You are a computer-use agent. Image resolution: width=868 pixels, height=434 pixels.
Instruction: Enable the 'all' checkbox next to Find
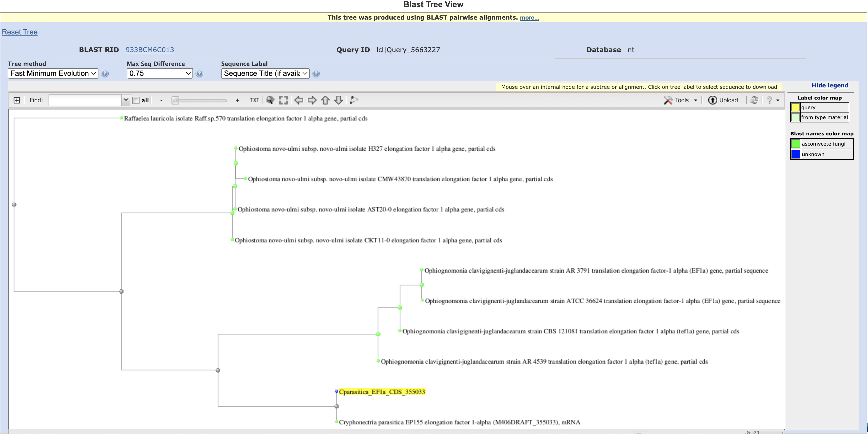click(136, 100)
